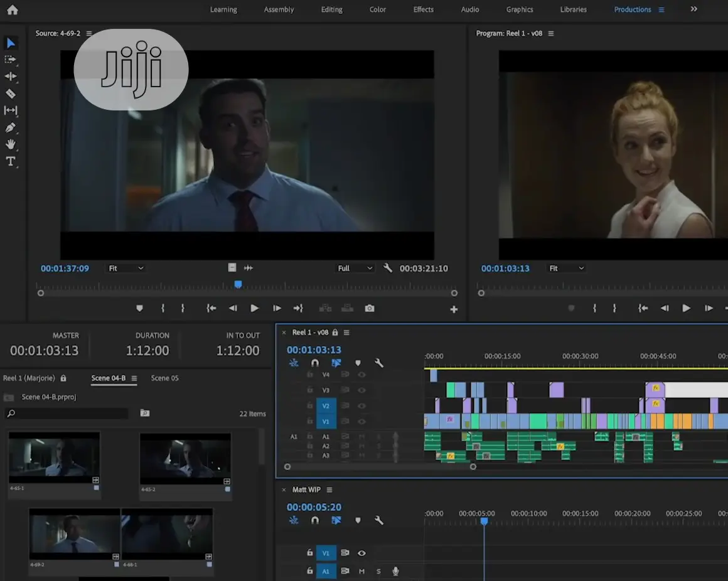Step back one frame in Program monitor
This screenshot has width=728, height=581.
pyautogui.click(x=665, y=308)
